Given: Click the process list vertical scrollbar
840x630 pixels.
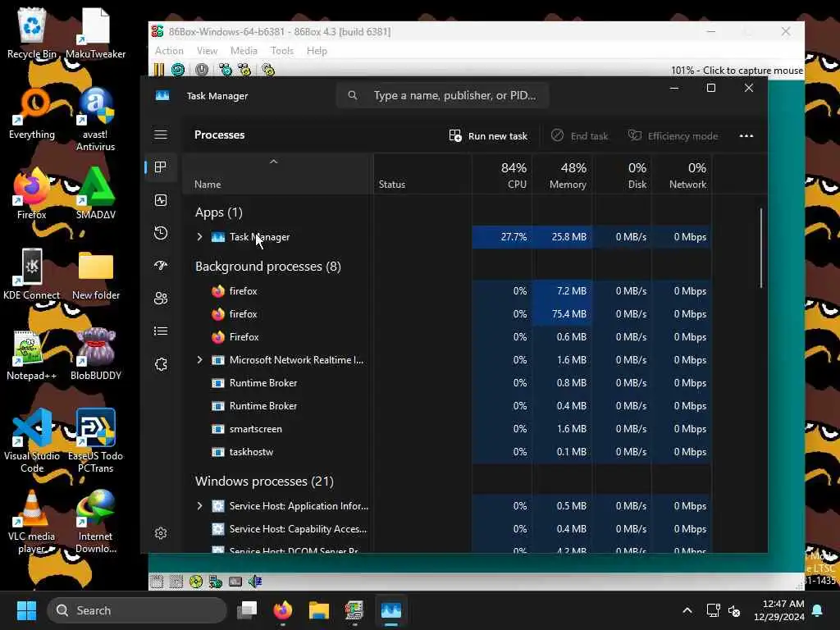Looking at the screenshot, I should tap(760, 248).
